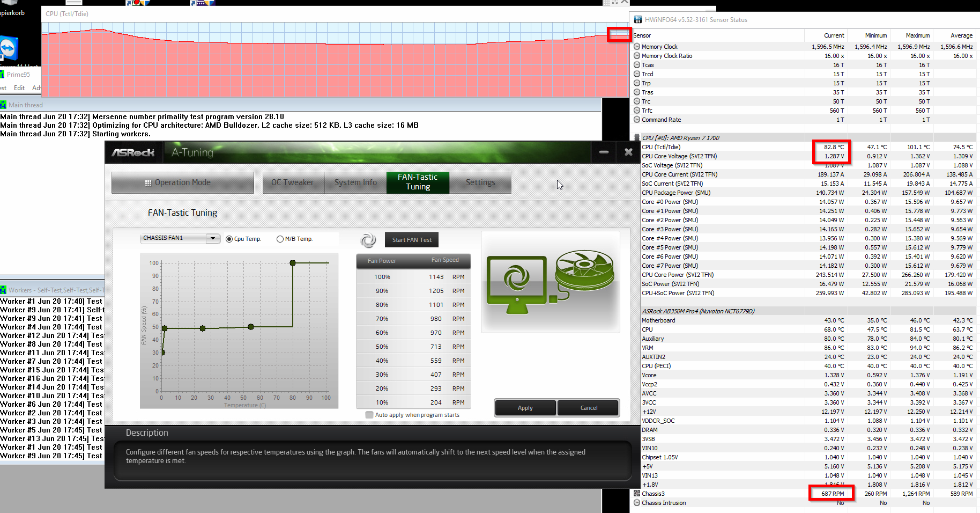
Task: Click the Current column header
Action: [826, 35]
